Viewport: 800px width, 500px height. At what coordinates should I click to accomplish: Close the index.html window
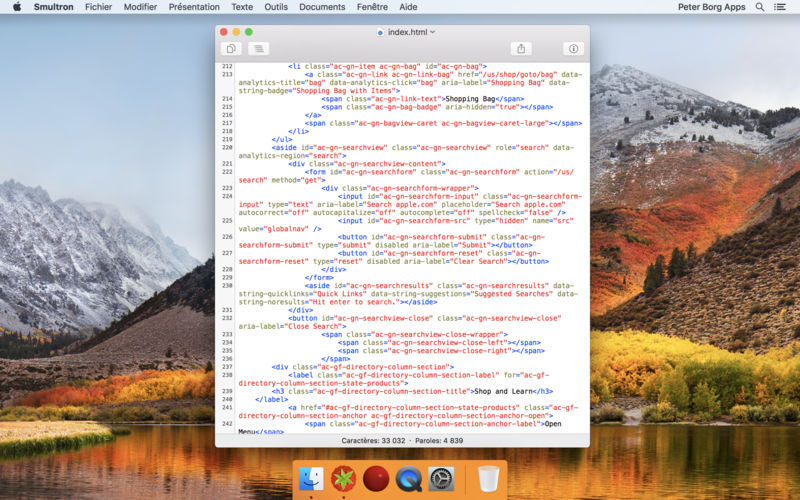(x=223, y=32)
